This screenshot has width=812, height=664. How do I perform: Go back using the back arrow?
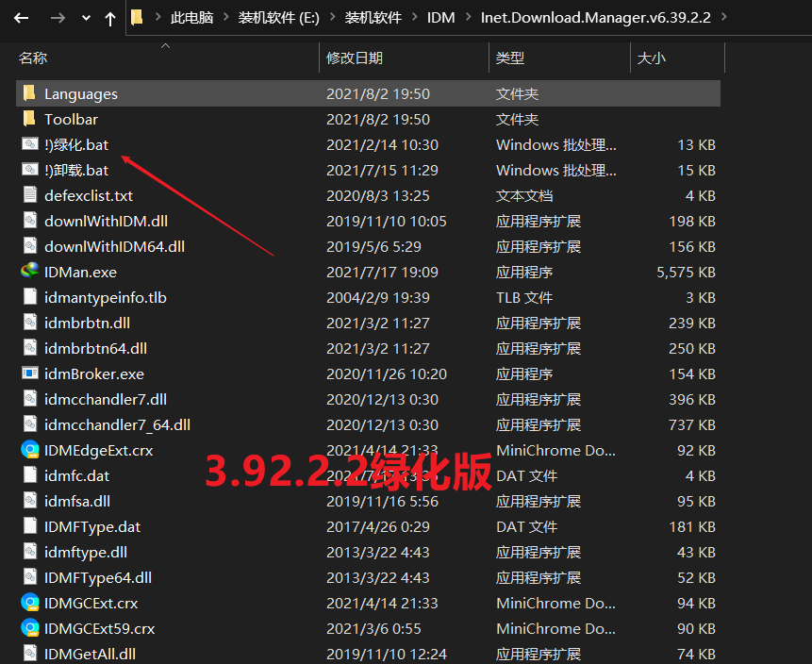coord(21,18)
